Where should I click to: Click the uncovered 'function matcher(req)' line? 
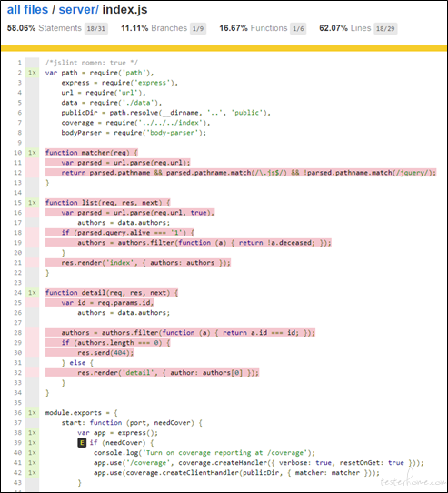pos(92,153)
